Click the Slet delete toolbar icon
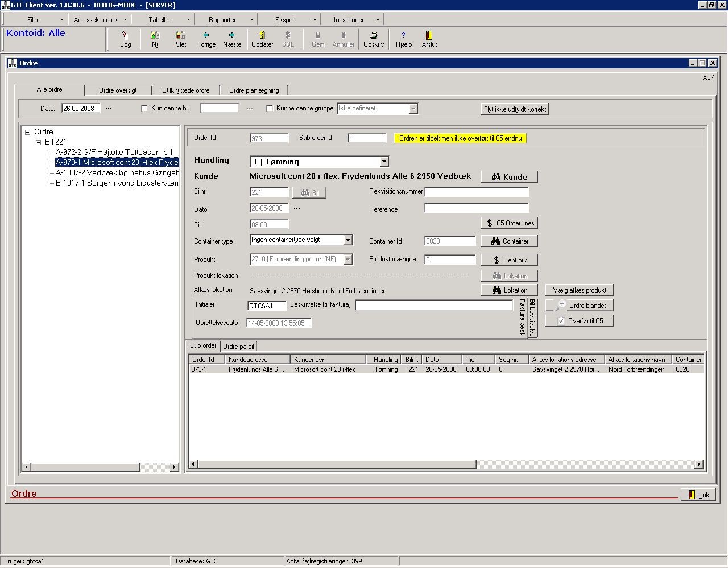The image size is (728, 568). (x=181, y=39)
